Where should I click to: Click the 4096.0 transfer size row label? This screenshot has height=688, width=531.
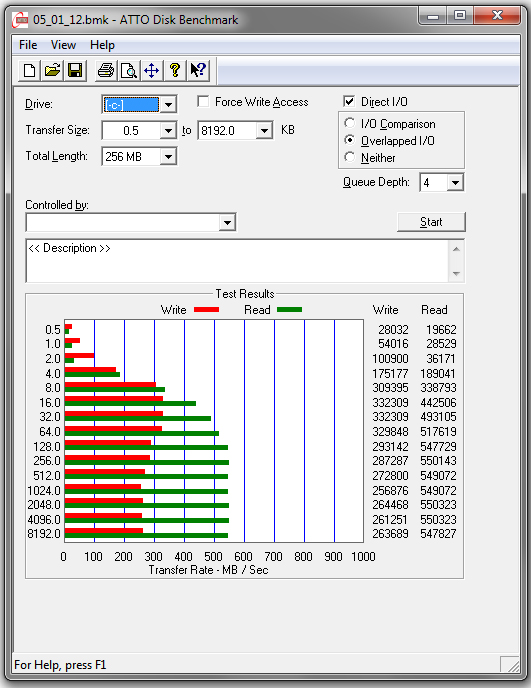44,520
